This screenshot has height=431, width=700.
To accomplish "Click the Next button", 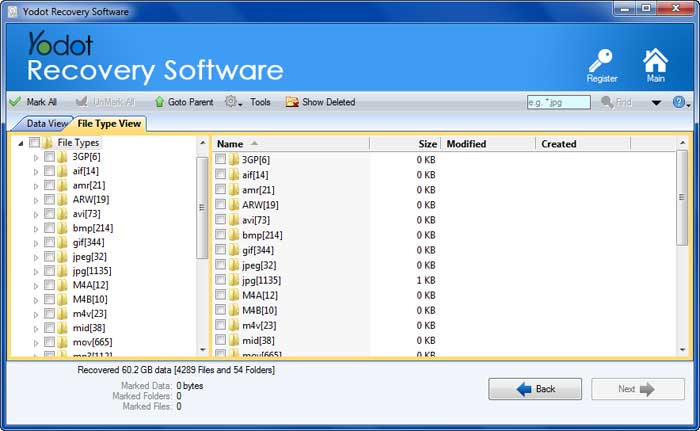I will pos(638,389).
